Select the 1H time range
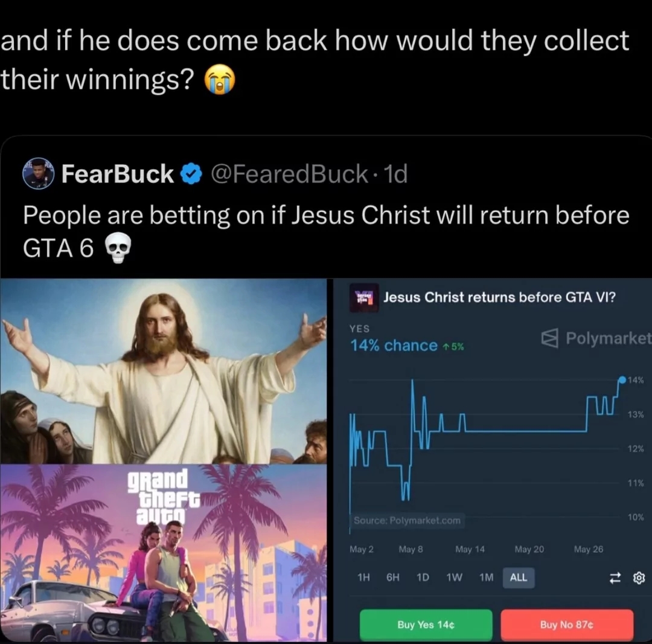Viewport: 652px width, 644px height. point(363,578)
